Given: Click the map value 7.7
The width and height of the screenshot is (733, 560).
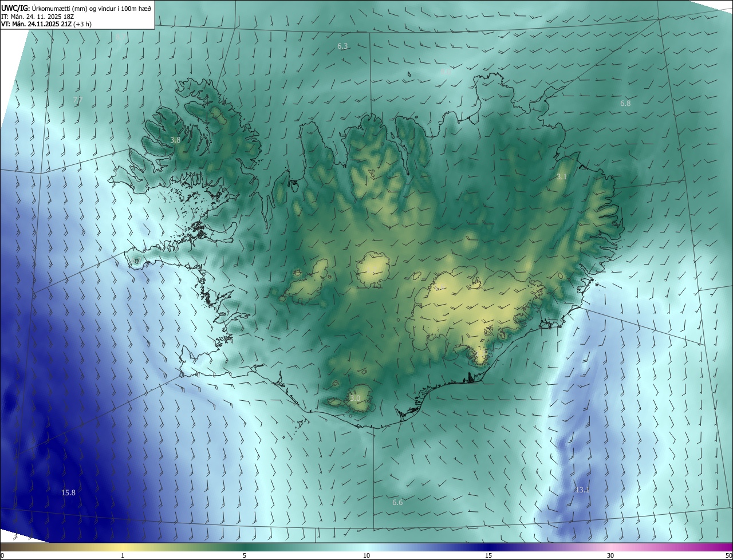Looking at the screenshot, I should tap(78, 100).
